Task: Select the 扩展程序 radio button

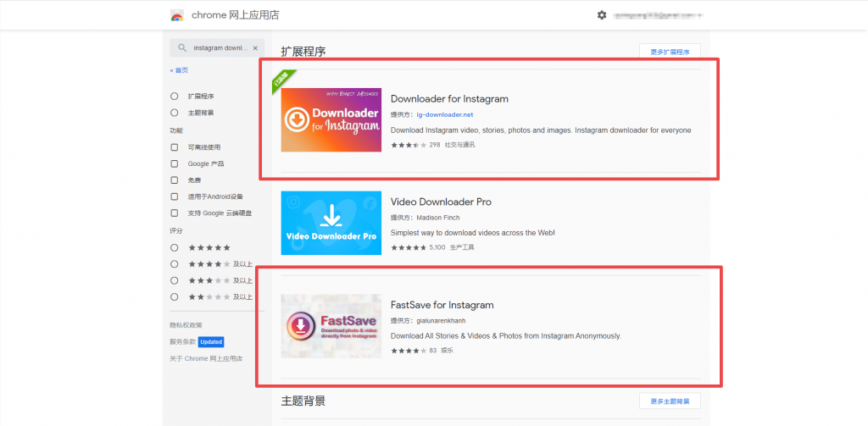Action: pos(175,97)
